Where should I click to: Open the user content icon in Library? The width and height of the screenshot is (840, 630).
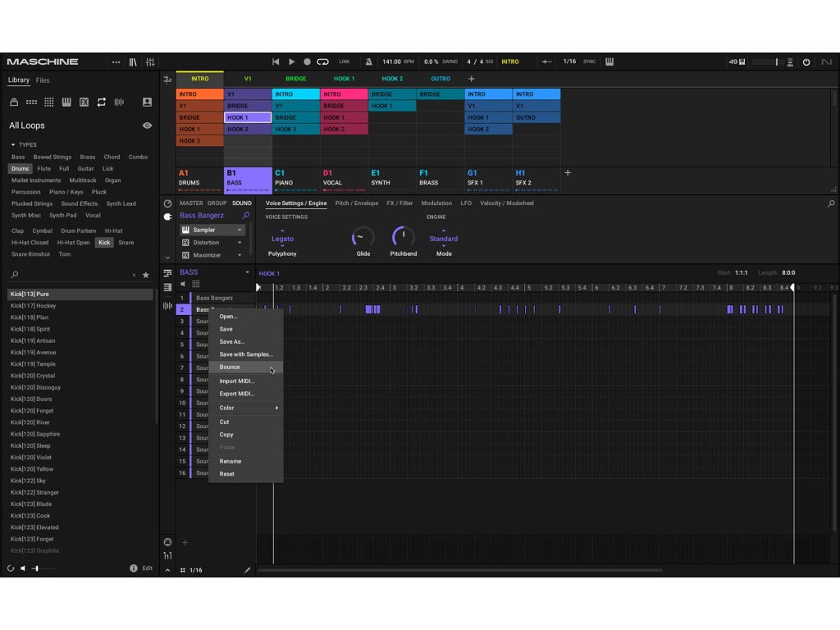147,103
